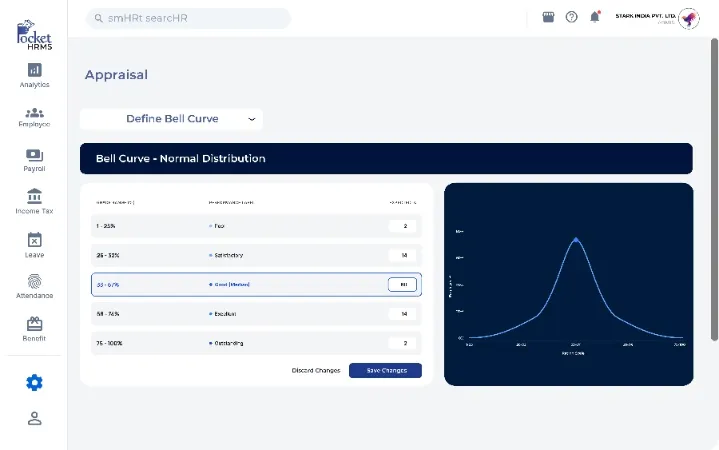The width and height of the screenshot is (719, 450).
Task: Expand the Define Bell Curve dropdown
Action: tap(171, 119)
